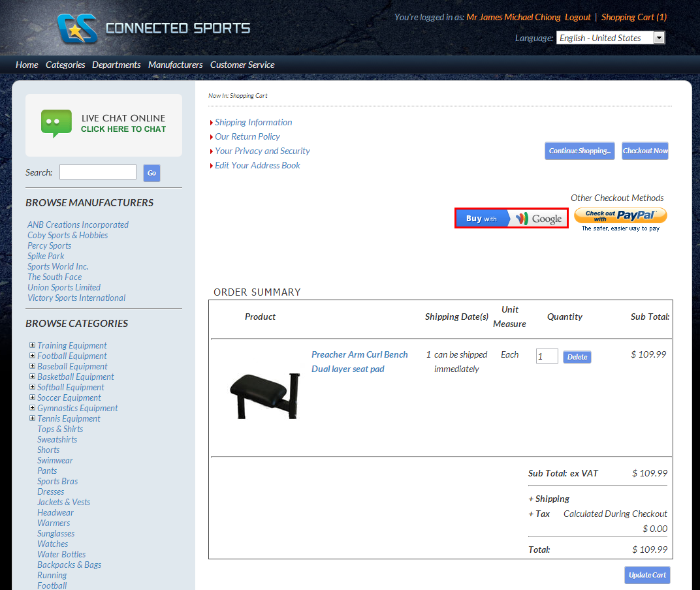
Task: Open the Warmers category
Action: click(54, 523)
